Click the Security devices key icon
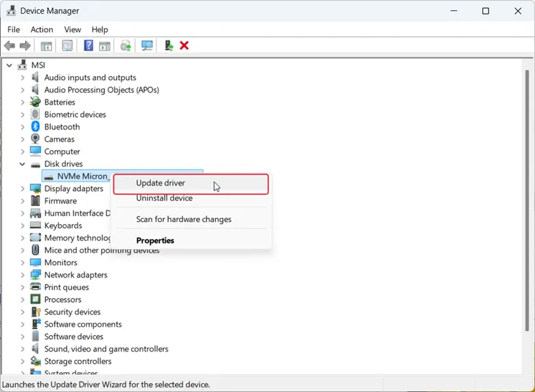 (36, 312)
